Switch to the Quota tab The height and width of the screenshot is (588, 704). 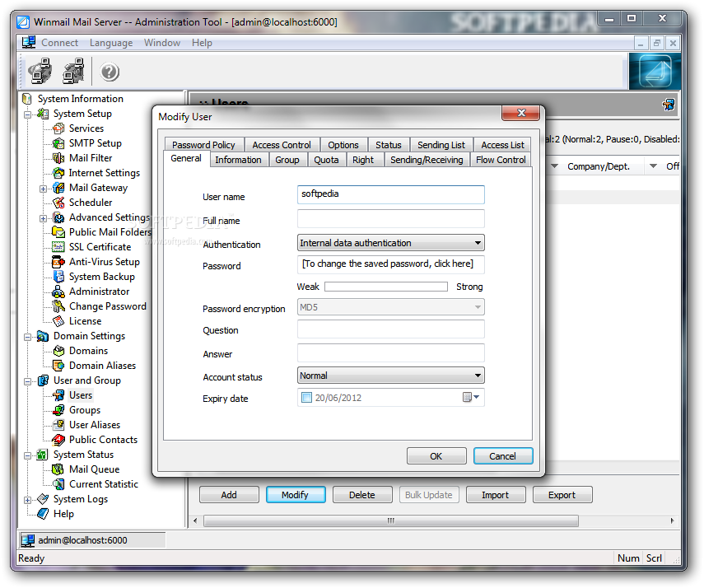(326, 160)
